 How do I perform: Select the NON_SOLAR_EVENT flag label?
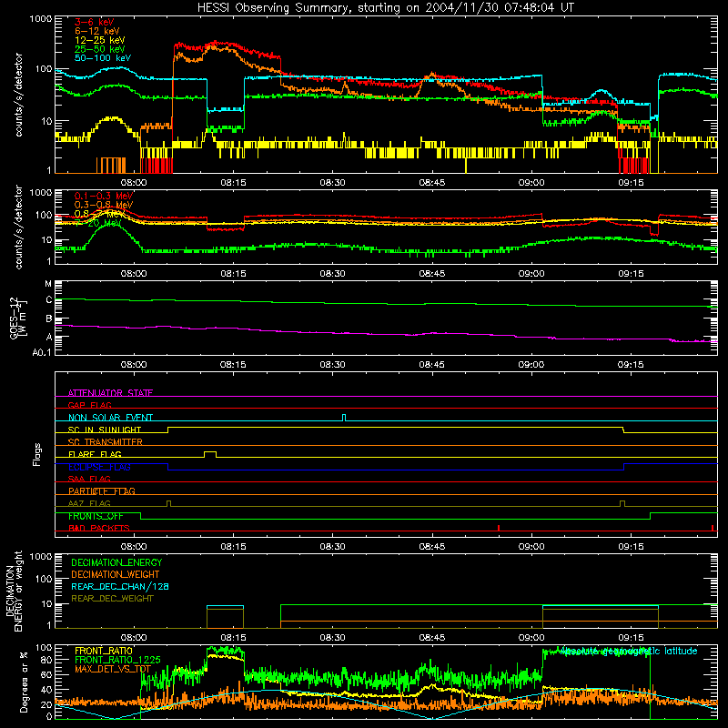(110, 418)
